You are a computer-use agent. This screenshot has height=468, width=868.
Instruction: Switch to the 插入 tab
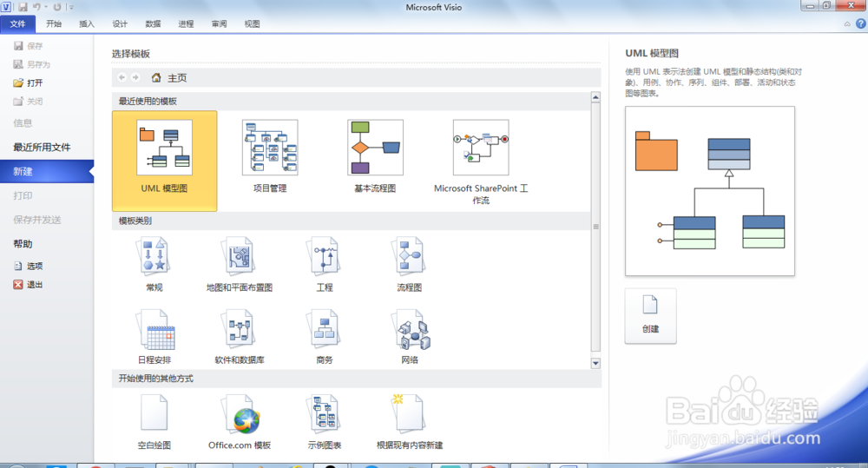(86, 23)
